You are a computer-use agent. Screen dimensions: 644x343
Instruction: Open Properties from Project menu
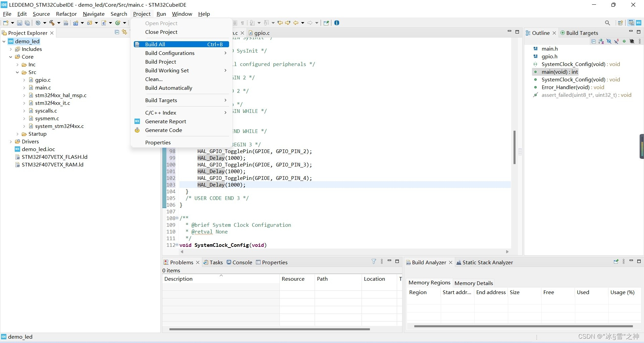coord(181,143)
